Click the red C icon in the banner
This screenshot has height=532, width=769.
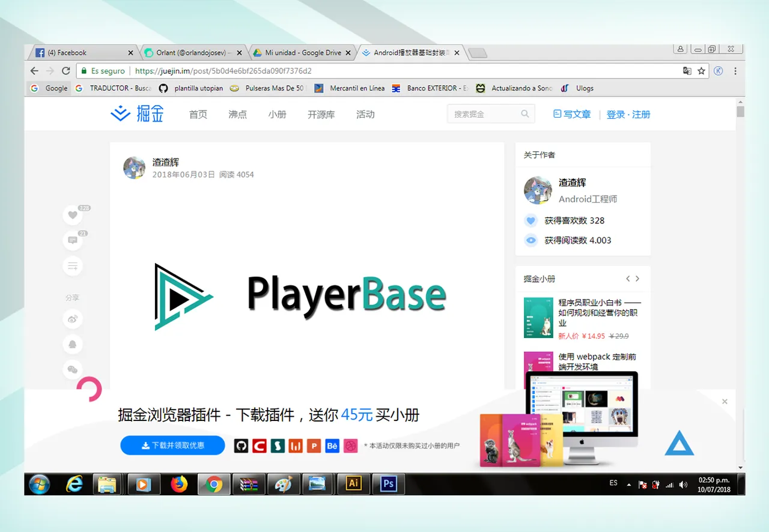tap(259, 446)
